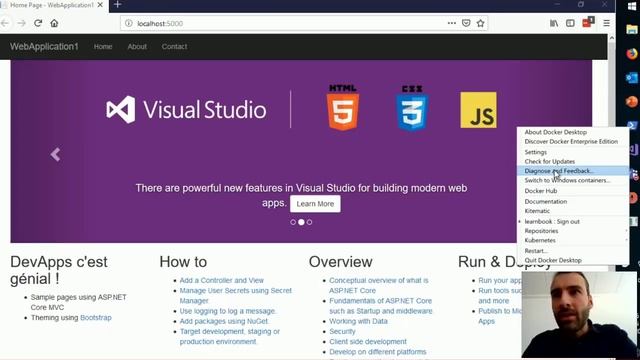Open WebApplication1 brand link
Screen dimensions: 640x360
[x=44, y=47]
